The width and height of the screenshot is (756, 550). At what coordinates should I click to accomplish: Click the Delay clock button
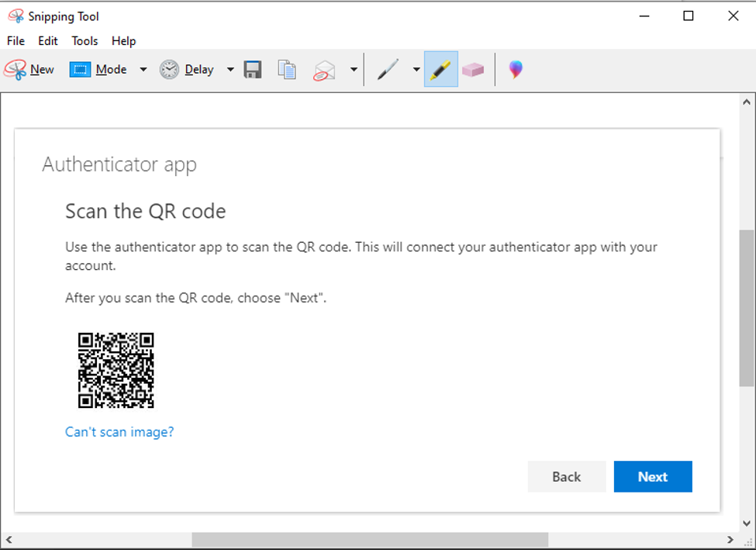pyautogui.click(x=187, y=70)
